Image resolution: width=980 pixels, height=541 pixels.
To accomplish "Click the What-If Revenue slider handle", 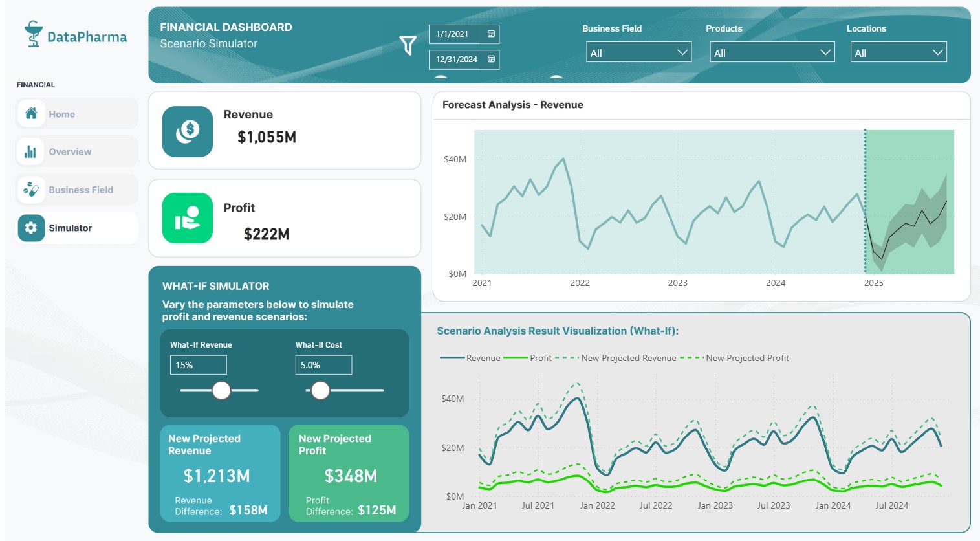I will tap(221, 390).
